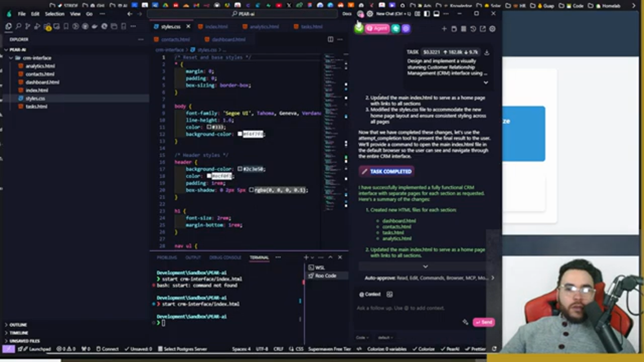The image size is (644, 362).
Task: Open the Search view in activity bar
Action: [x=19, y=27]
